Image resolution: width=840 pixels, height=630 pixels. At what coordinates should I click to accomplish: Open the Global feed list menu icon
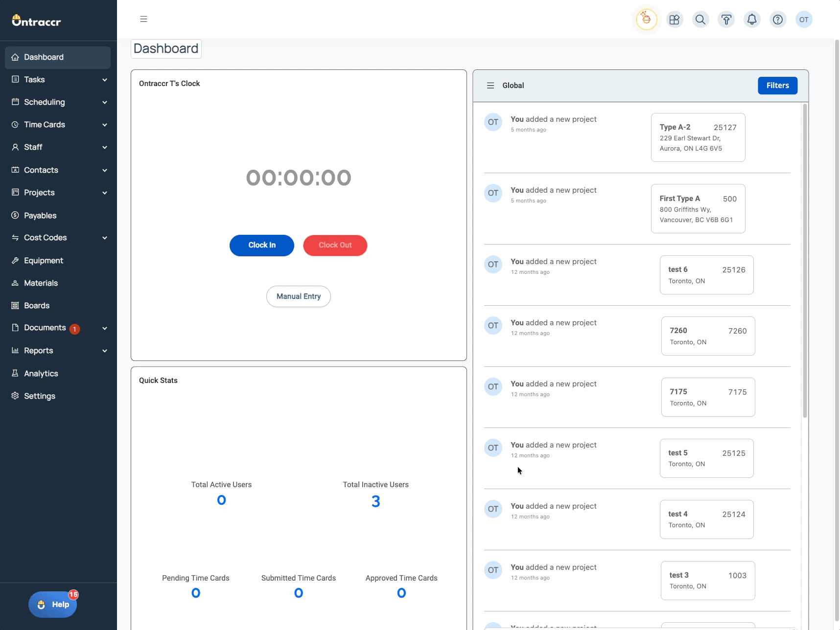click(x=490, y=86)
